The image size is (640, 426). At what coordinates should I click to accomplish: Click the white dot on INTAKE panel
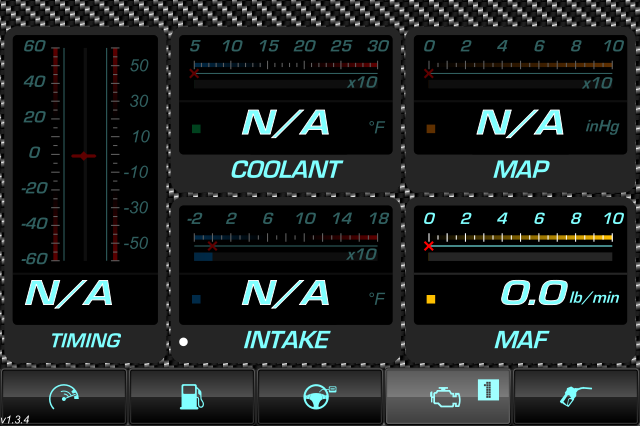[183, 342]
